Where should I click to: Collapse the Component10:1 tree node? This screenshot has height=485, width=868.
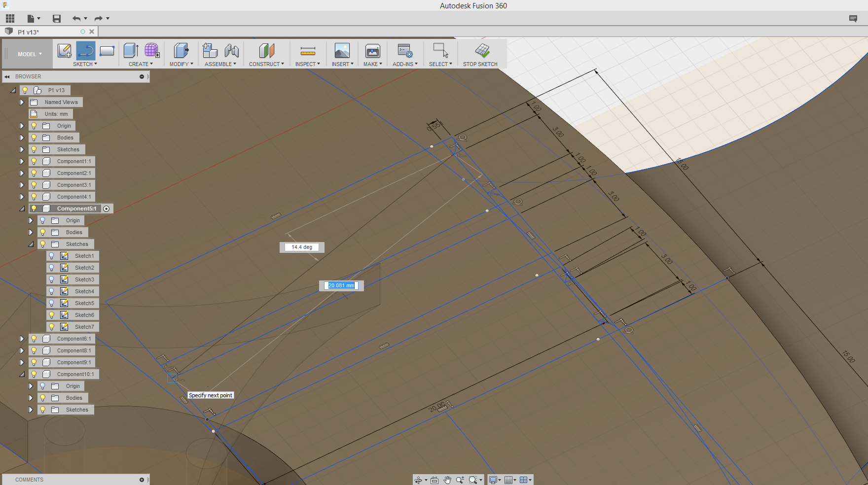22,374
